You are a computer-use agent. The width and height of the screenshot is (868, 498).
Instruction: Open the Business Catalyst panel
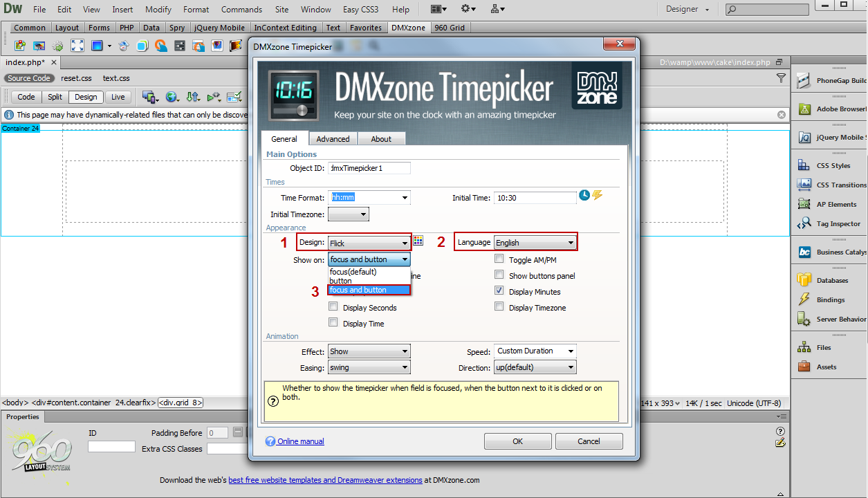[833, 252]
